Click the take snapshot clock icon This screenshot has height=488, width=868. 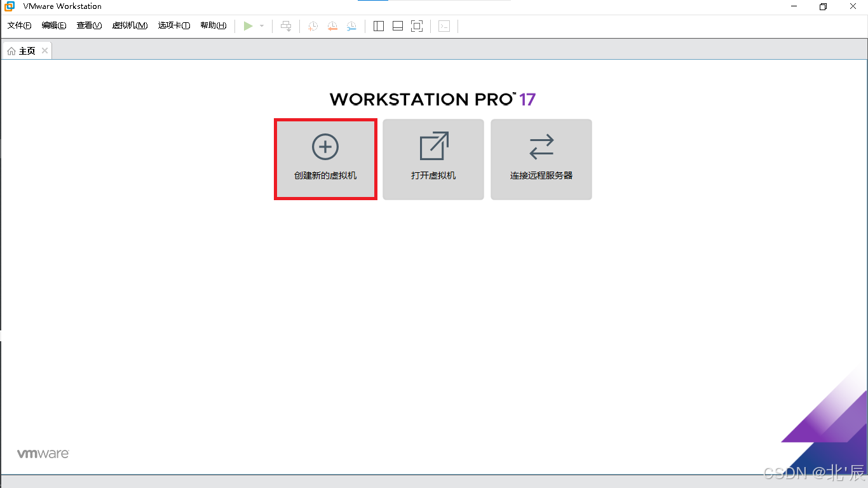313,26
